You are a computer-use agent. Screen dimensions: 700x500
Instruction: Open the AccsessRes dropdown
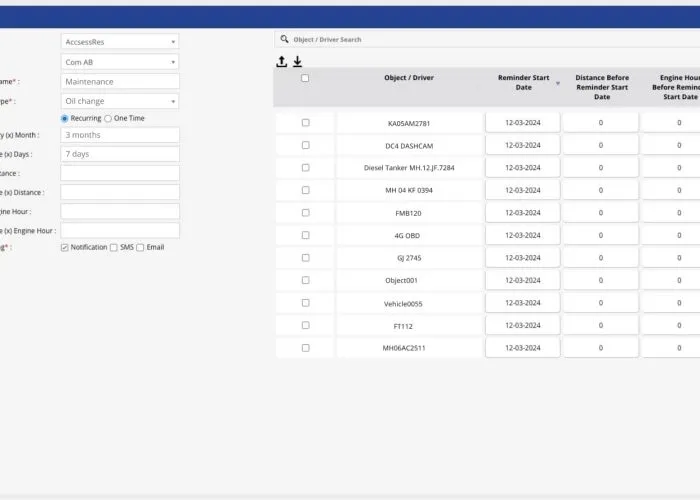point(120,42)
